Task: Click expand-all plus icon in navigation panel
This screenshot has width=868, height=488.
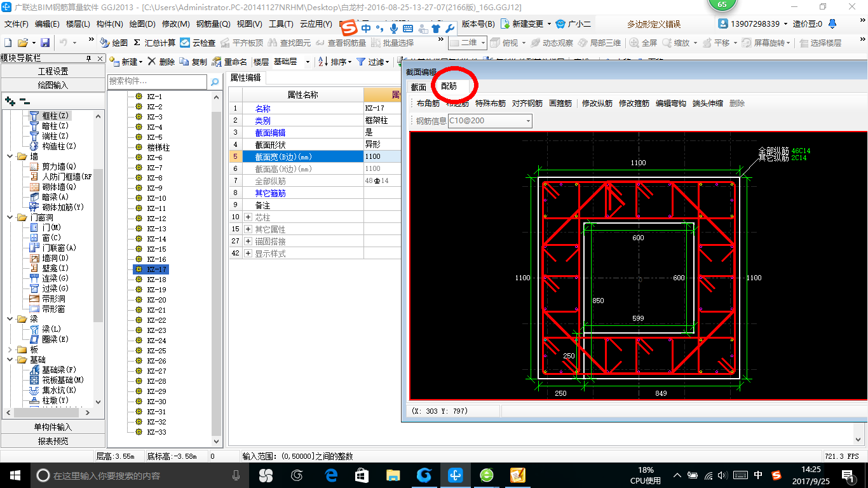Action: tap(10, 100)
